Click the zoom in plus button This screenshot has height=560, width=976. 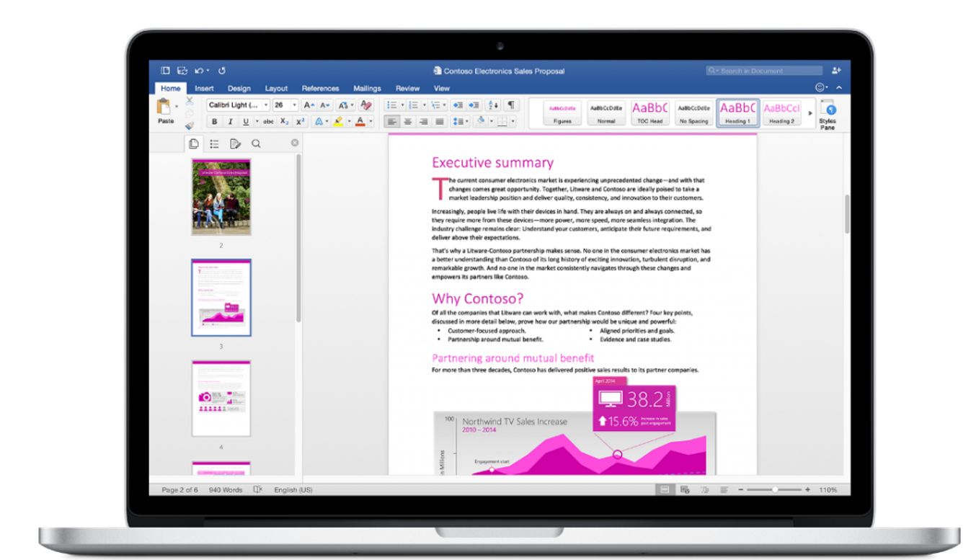click(807, 489)
